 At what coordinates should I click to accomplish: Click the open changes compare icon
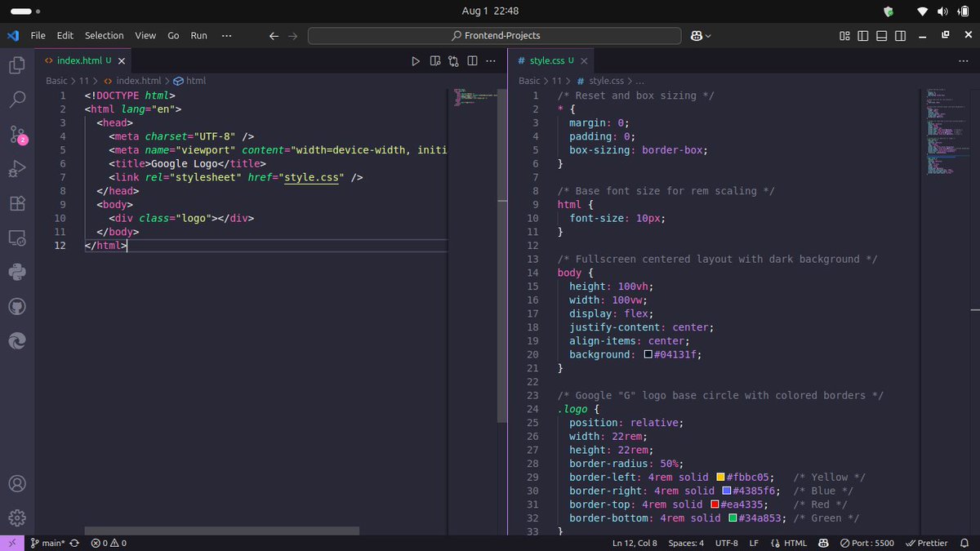click(453, 60)
